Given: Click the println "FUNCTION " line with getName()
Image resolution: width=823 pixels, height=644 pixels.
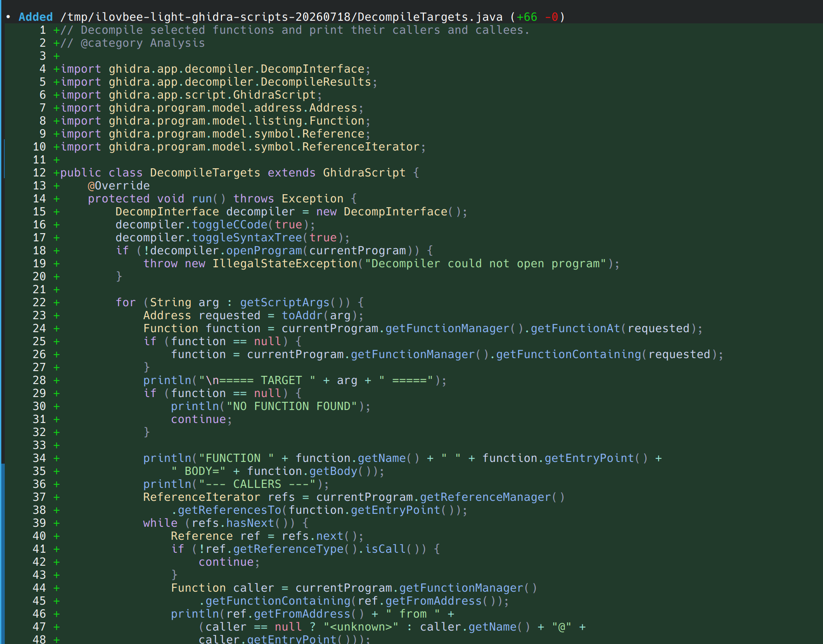Looking at the screenshot, I should point(402,458).
